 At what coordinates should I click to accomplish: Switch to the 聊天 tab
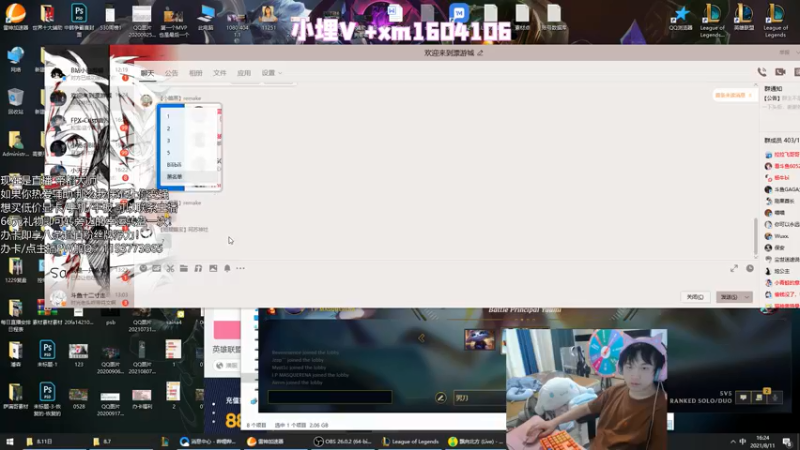pos(147,73)
